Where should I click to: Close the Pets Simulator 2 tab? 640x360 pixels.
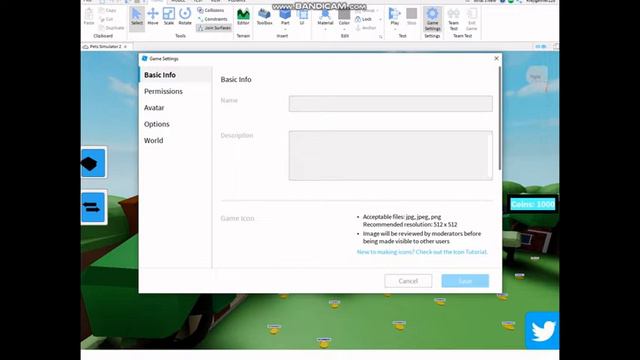tap(125, 47)
